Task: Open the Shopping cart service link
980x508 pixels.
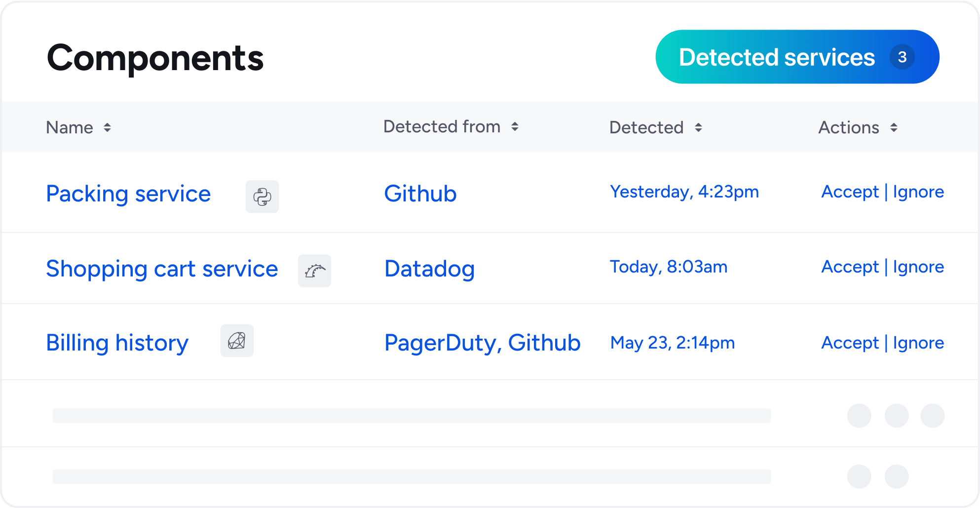Action: tap(162, 269)
